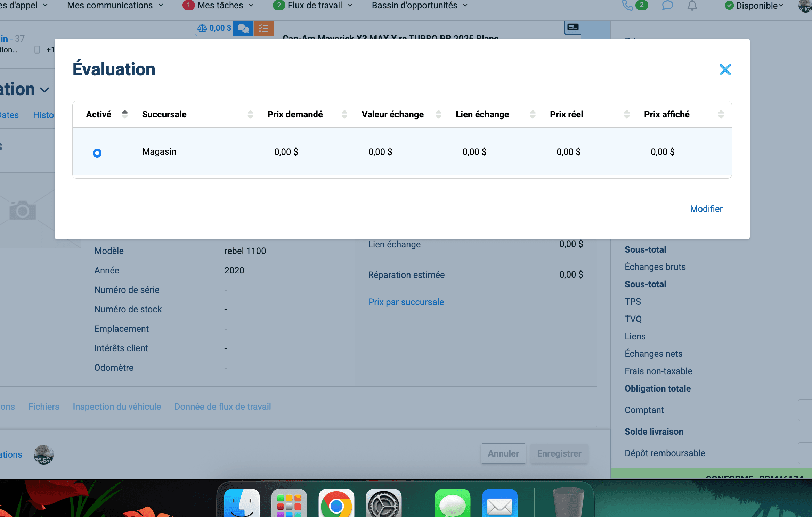812x517 pixels.
Task: Click the user avatar near Annuler row
Action: pos(44,454)
